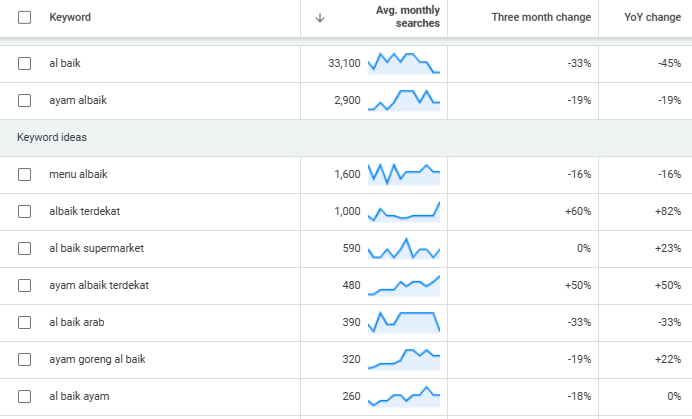692x419 pixels.
Task: View the 'al baik arab' trend sparkline
Action: 404,322
